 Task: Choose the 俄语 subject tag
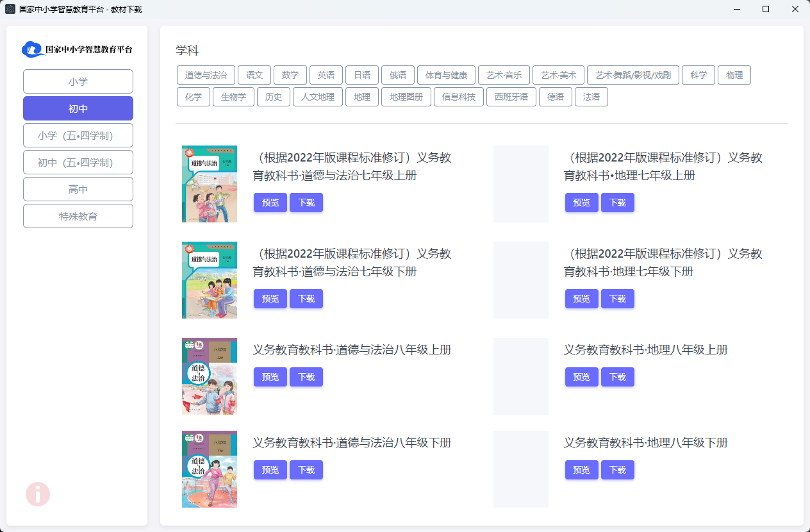point(398,75)
